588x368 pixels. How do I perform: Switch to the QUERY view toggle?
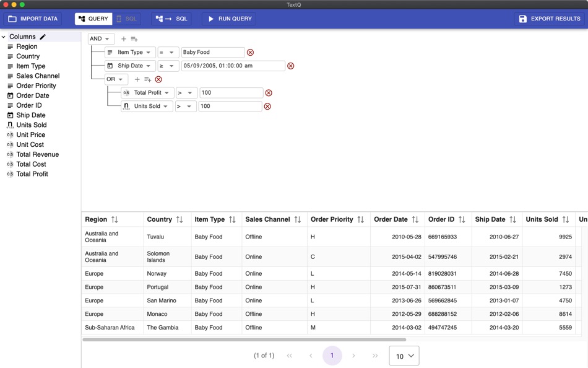click(93, 19)
